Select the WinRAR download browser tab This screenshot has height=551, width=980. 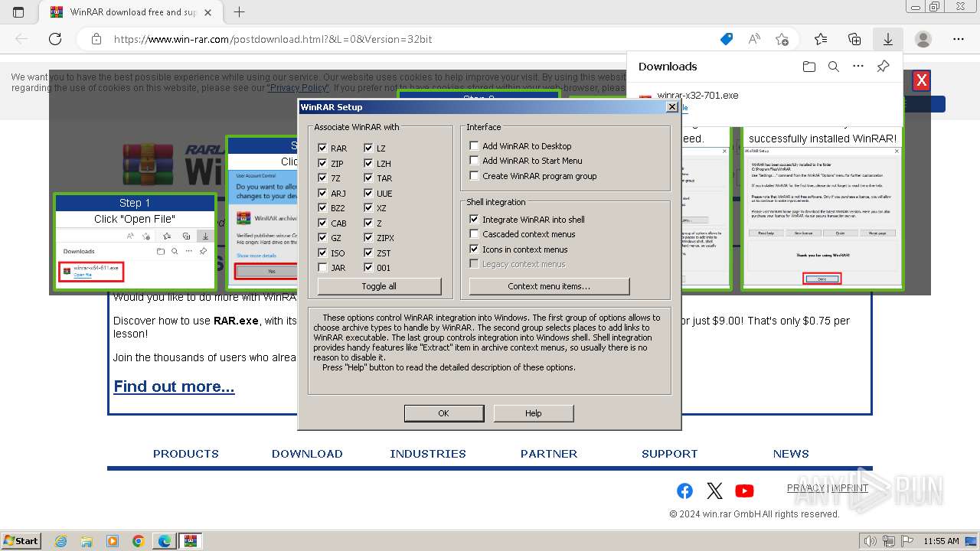[x=131, y=12]
